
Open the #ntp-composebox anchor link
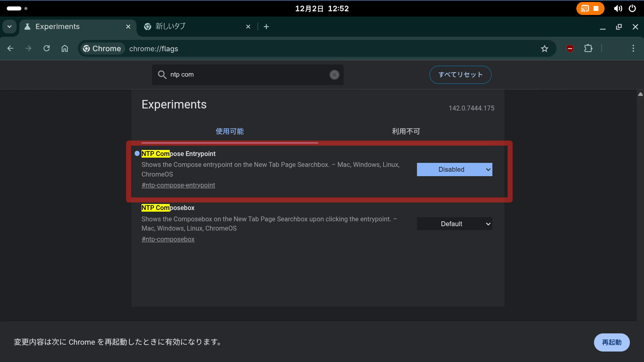168,239
